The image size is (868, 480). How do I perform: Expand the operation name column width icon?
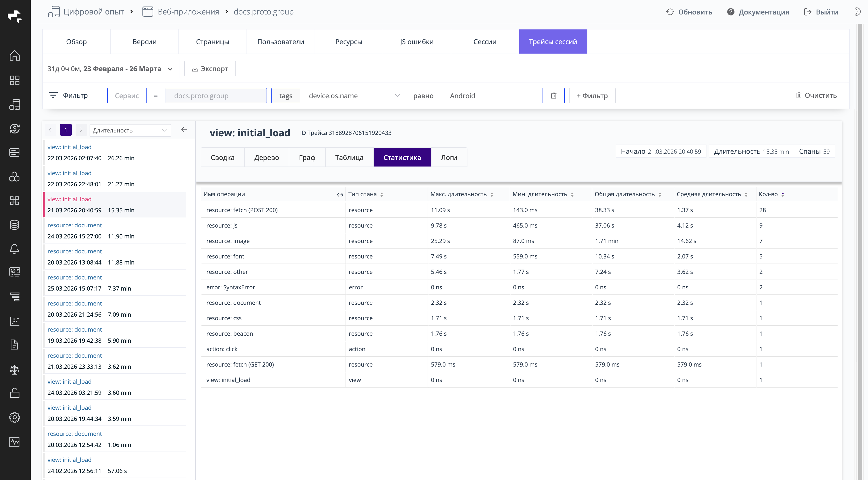pyautogui.click(x=340, y=195)
